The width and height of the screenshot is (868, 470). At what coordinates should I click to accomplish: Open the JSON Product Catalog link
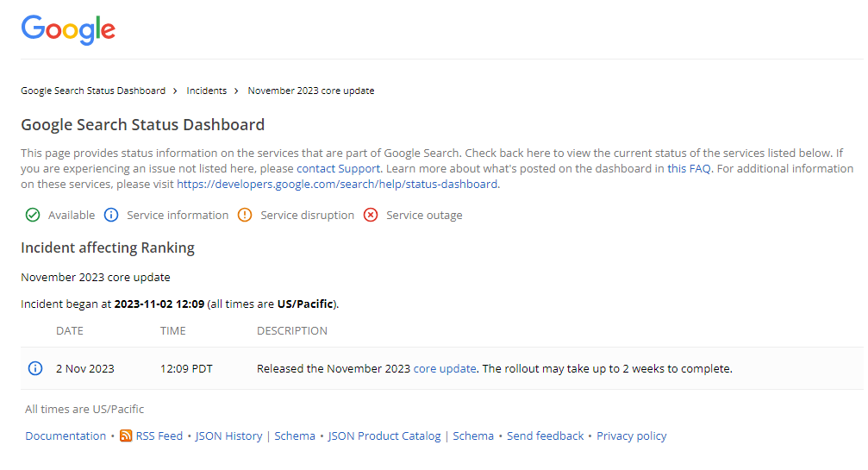point(384,436)
